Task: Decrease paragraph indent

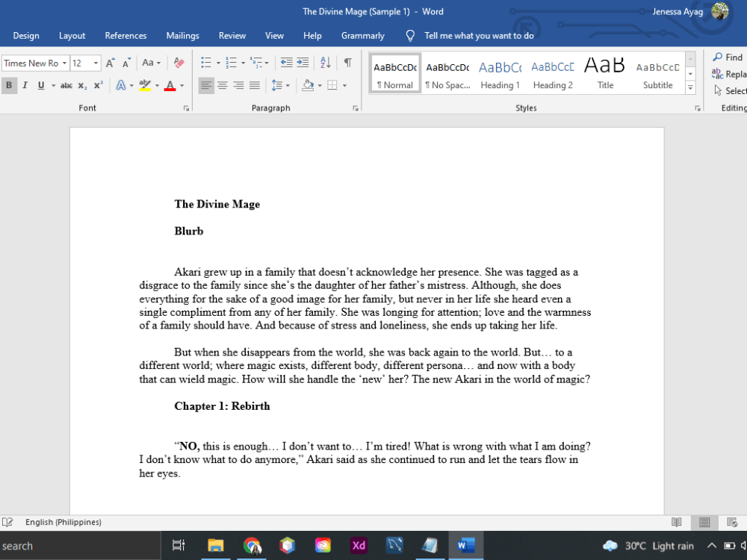Action: 286,63
